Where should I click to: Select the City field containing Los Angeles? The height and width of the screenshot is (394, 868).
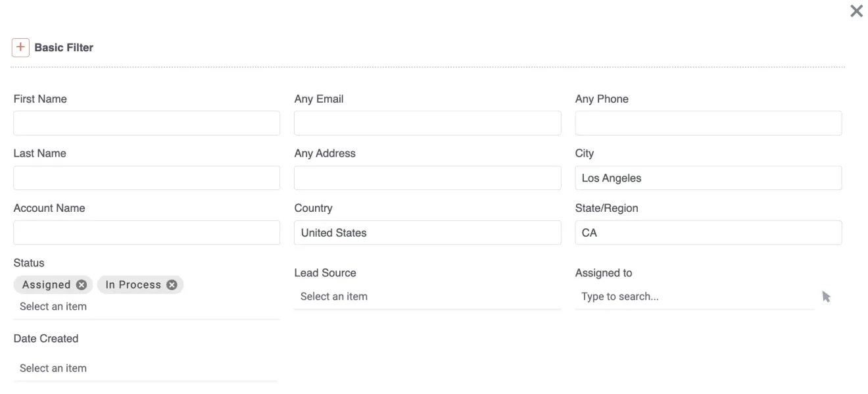point(708,177)
